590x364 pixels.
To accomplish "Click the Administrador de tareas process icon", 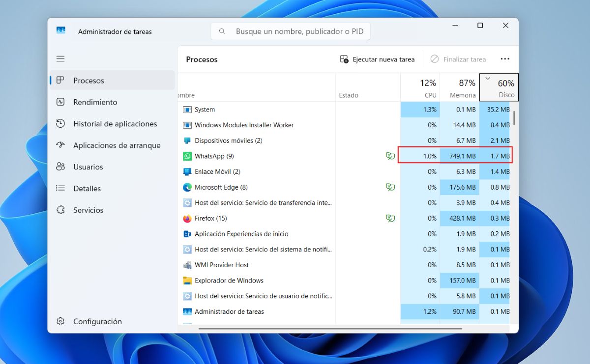I will point(187,311).
